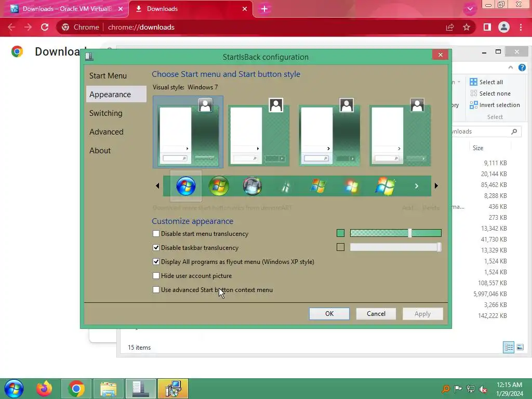Switch Explorer to details view icon
Screen dimensions: 532x399
[x=508, y=347]
